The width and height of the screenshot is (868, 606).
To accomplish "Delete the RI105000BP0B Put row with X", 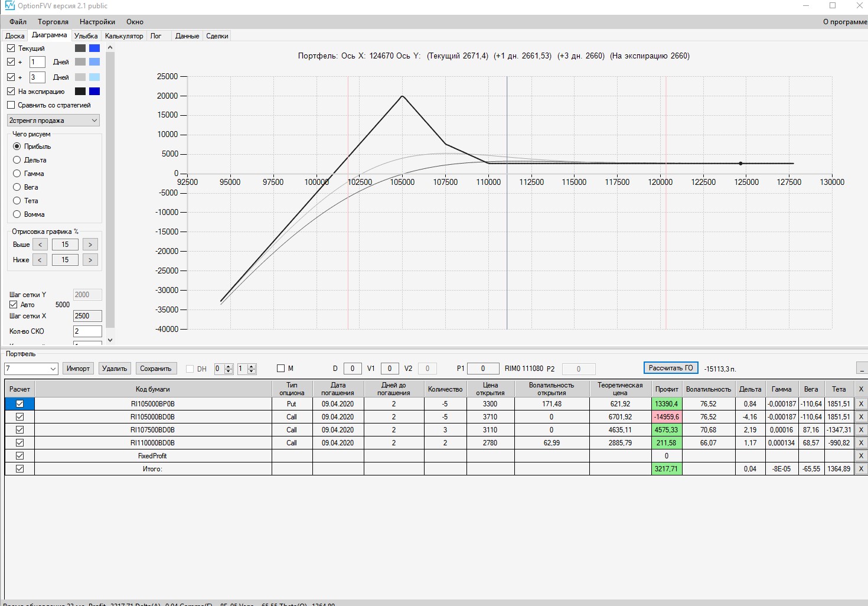I will pyautogui.click(x=861, y=404).
